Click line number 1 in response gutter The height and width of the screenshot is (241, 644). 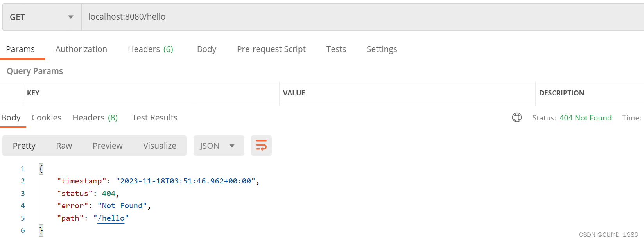(x=23, y=169)
